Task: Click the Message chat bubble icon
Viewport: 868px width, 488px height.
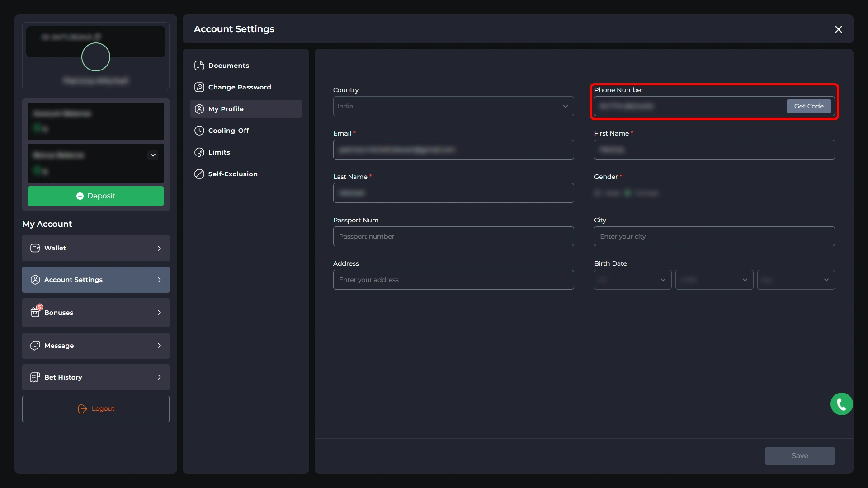Action: 35,346
